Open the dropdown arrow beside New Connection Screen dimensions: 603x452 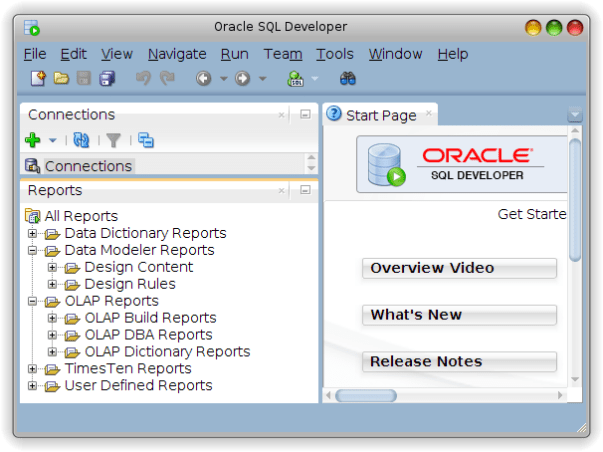pos(52,141)
